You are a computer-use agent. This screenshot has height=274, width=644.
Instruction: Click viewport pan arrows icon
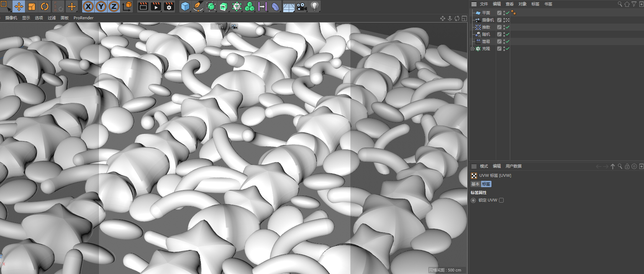(x=443, y=18)
